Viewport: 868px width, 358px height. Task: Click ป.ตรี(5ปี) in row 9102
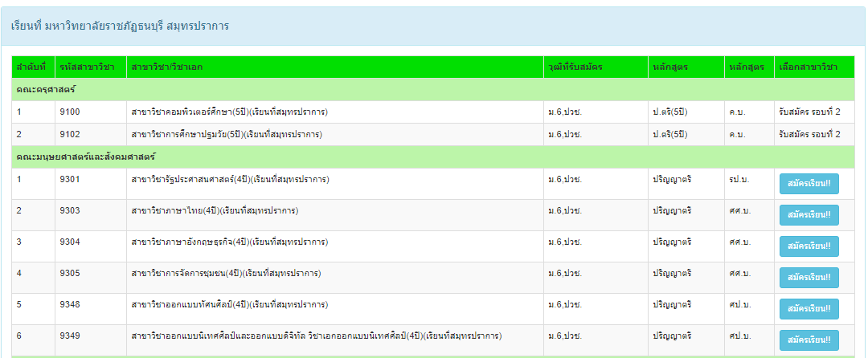point(670,134)
